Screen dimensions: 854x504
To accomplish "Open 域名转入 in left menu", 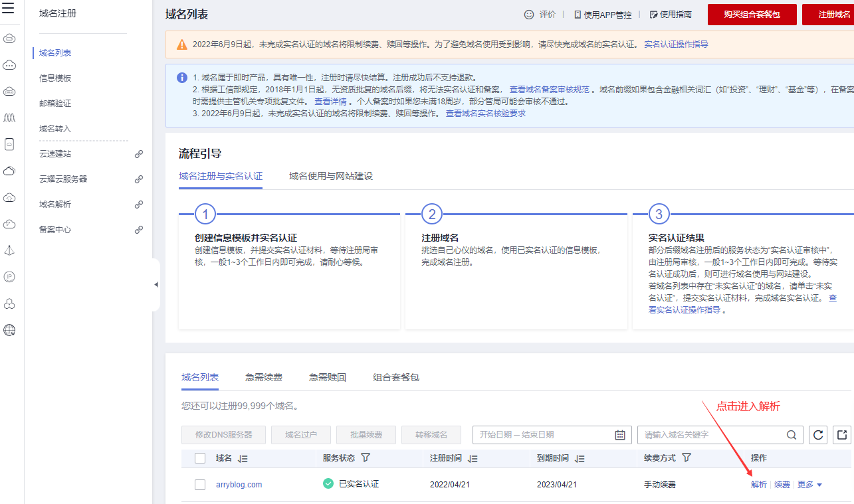I will pos(55,128).
